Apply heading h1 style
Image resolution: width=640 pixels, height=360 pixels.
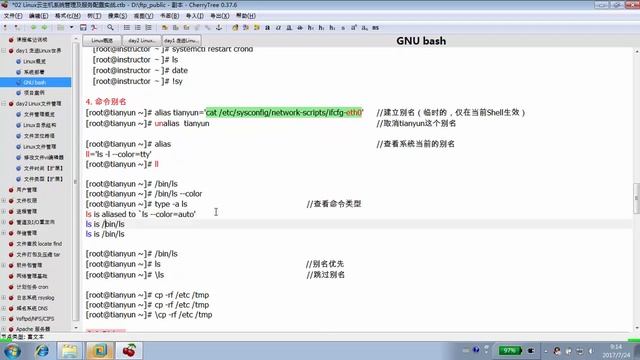pyautogui.click(x=311, y=28)
